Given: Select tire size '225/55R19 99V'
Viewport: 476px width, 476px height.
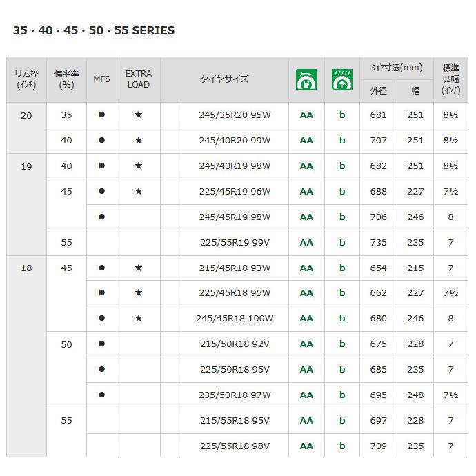Looking at the screenshot, I should tap(235, 243).
